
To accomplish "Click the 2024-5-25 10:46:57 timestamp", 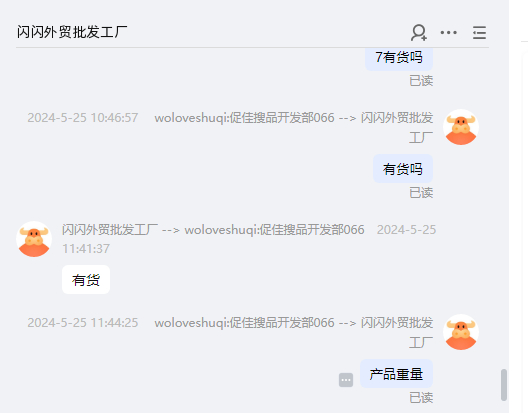I will [82, 118].
